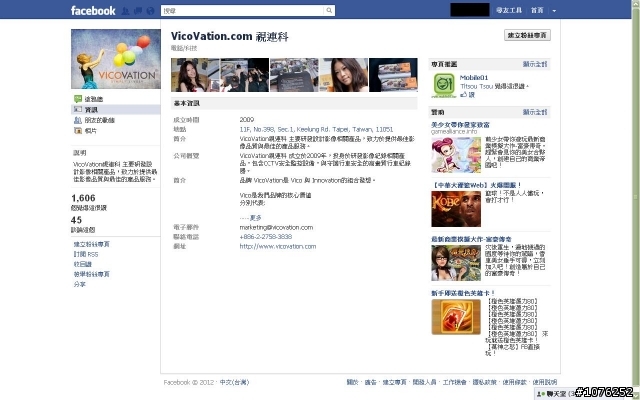Open the 尋友工具 friend finder link
The height and width of the screenshot is (400, 640).
coord(509,10)
